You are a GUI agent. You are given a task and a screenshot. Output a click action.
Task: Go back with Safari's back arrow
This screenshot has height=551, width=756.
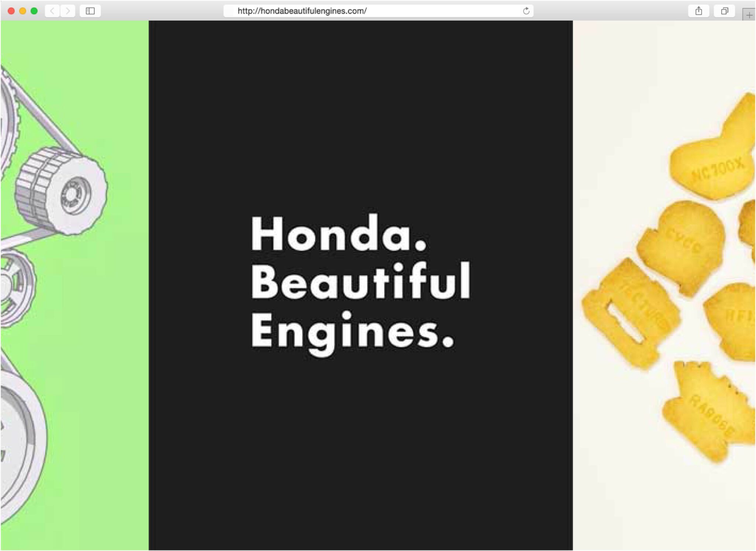52,11
